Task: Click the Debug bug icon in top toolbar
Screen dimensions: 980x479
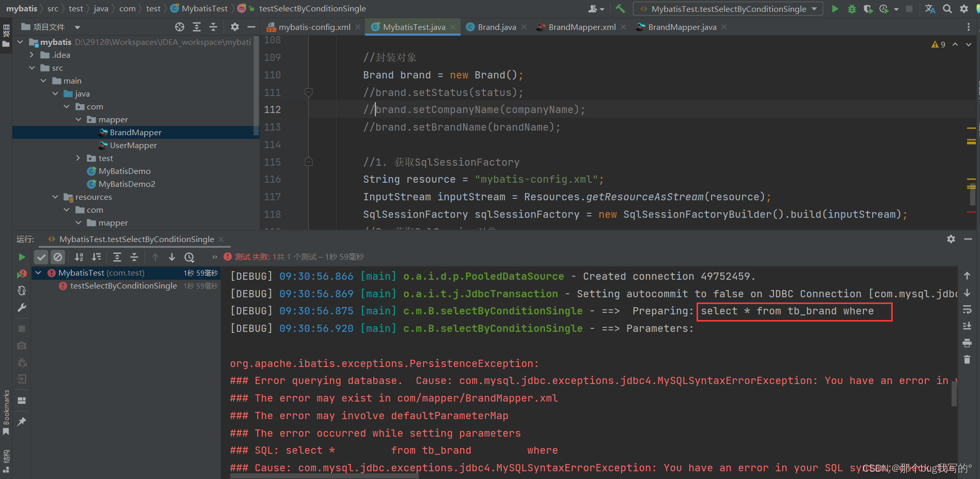Action: click(x=851, y=9)
